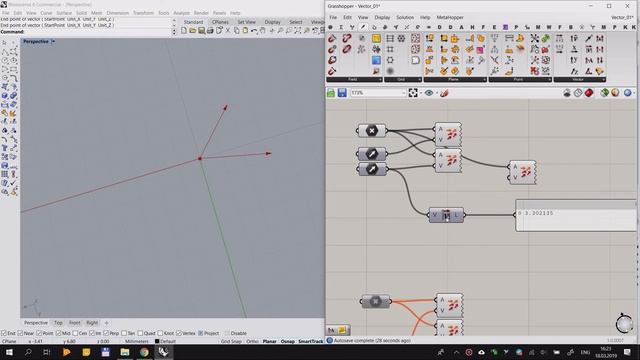Click Rhino Print icon
This screenshot has height=360, width=640.
click(210, 31)
